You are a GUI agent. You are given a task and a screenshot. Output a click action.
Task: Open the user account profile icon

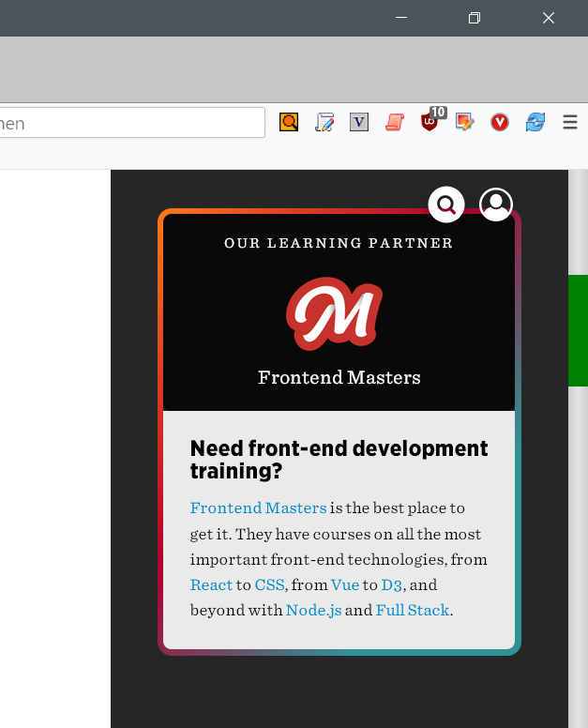[496, 205]
